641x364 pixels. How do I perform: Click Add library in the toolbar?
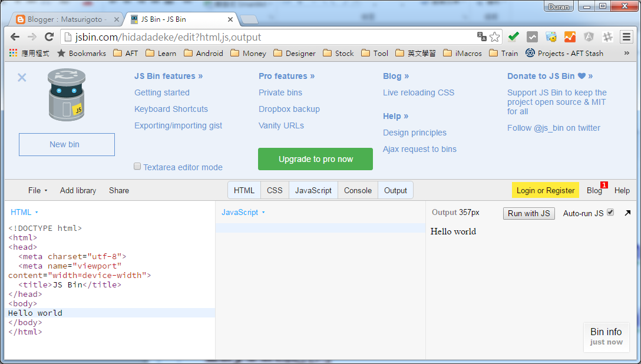tap(78, 190)
